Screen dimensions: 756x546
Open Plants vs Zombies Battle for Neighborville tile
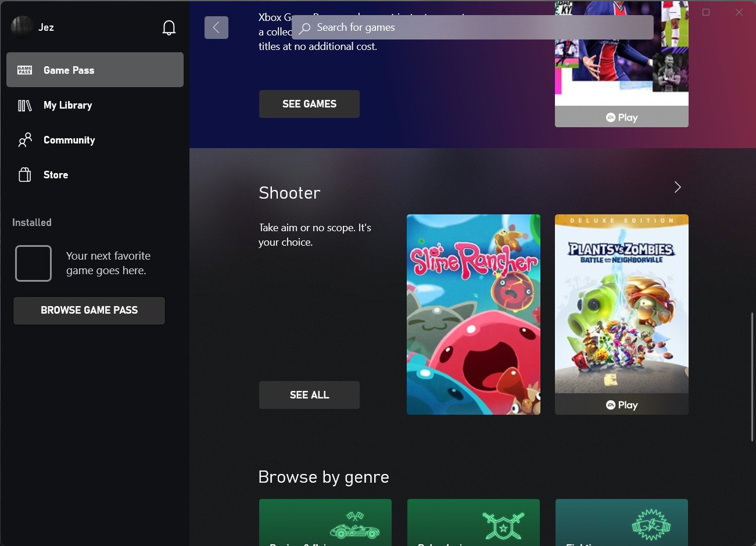622,314
